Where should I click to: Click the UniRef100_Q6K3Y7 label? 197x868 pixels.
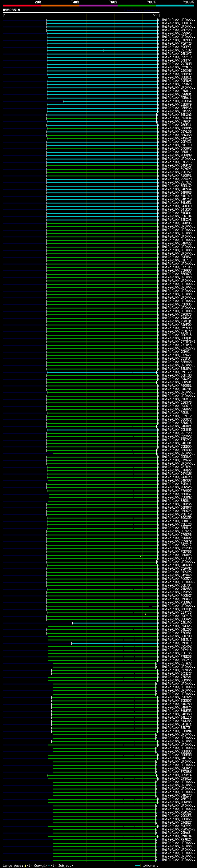click(x=177, y=54)
